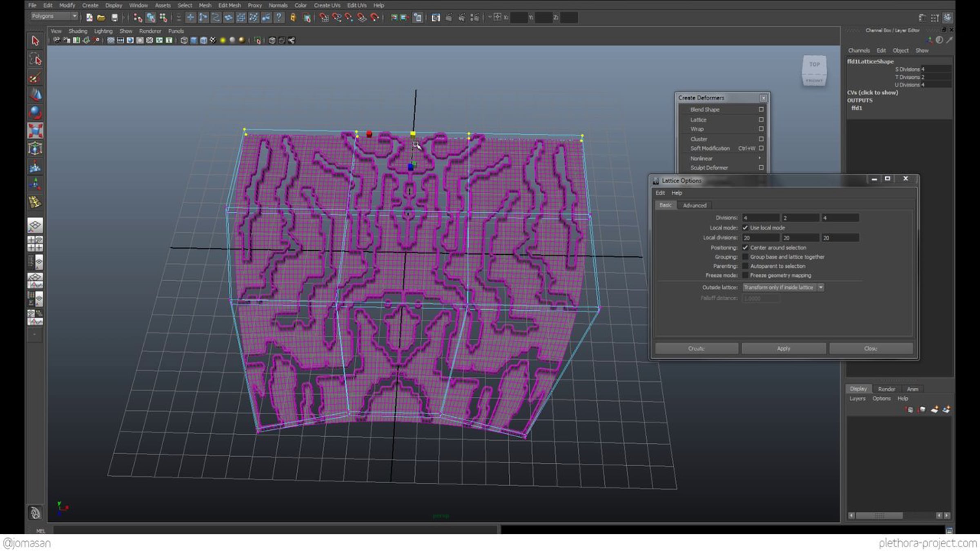Select Sculpt Deformer menu entry
This screenshot has width=980, height=551.
[709, 168]
